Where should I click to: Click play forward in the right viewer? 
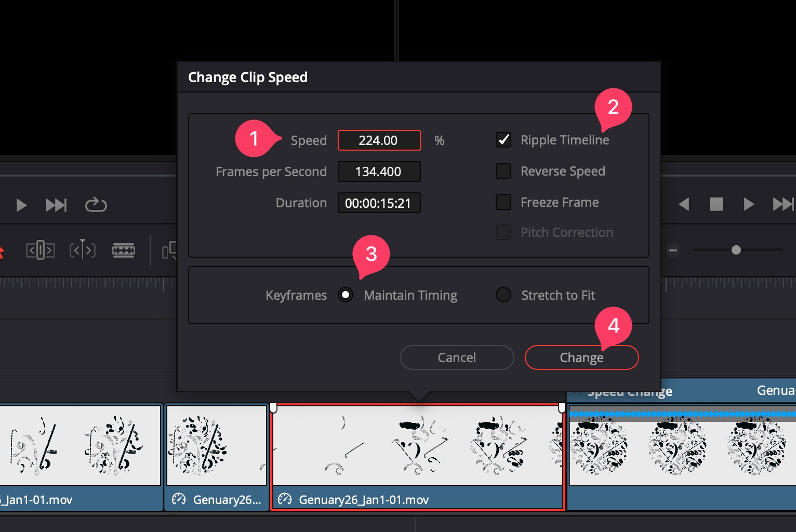(x=749, y=204)
